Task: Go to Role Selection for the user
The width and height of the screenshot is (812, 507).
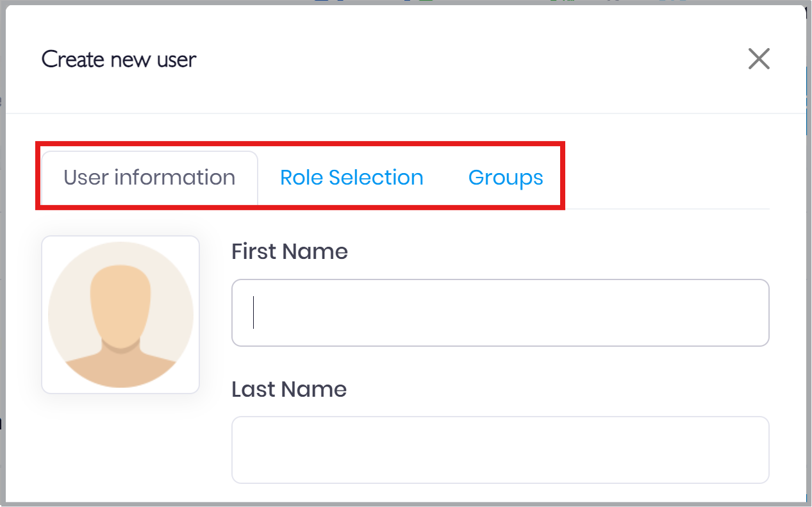Action: (351, 178)
